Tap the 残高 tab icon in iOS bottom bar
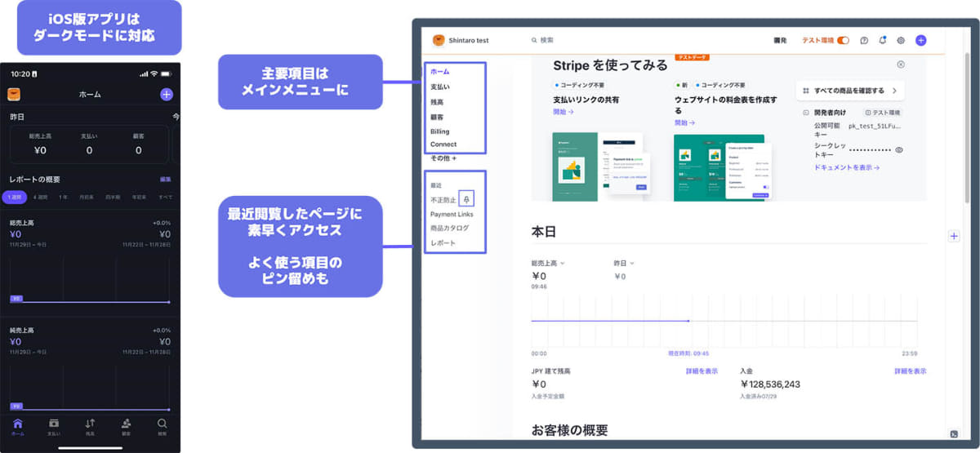980x453 pixels. [x=90, y=424]
